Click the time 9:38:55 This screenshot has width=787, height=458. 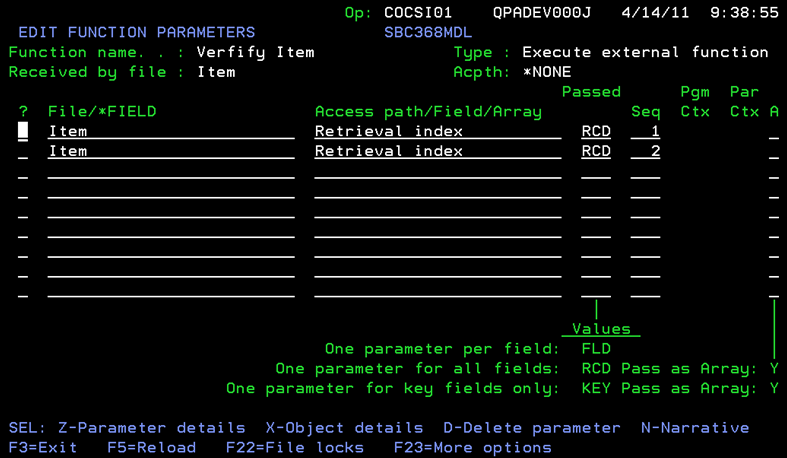coord(744,13)
